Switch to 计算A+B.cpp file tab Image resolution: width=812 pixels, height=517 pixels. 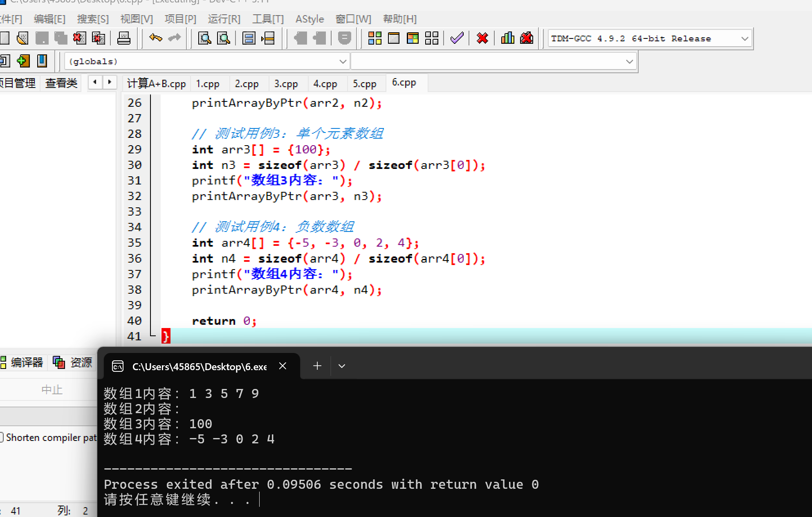[156, 84]
